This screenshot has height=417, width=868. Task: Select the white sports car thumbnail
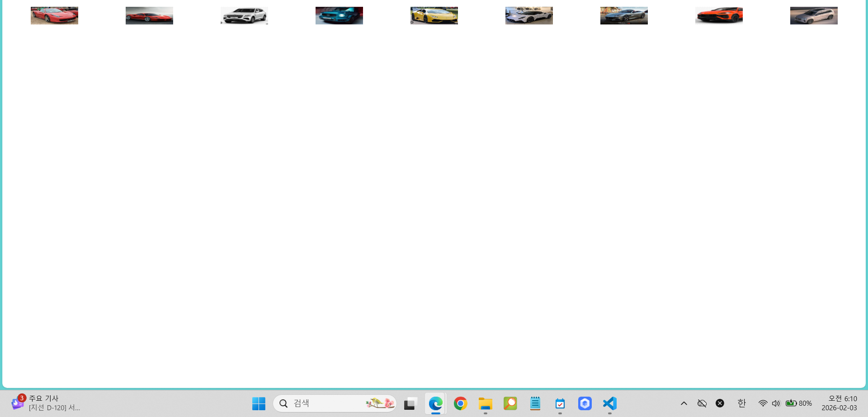click(x=529, y=16)
